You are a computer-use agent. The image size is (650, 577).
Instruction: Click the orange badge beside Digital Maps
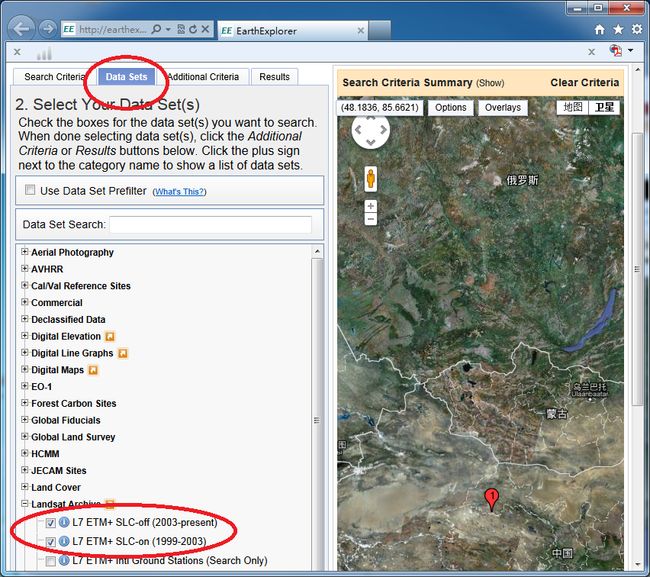click(93, 370)
